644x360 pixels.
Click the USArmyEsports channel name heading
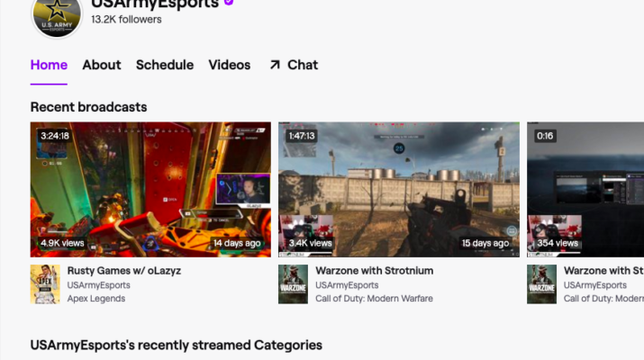[x=155, y=4]
